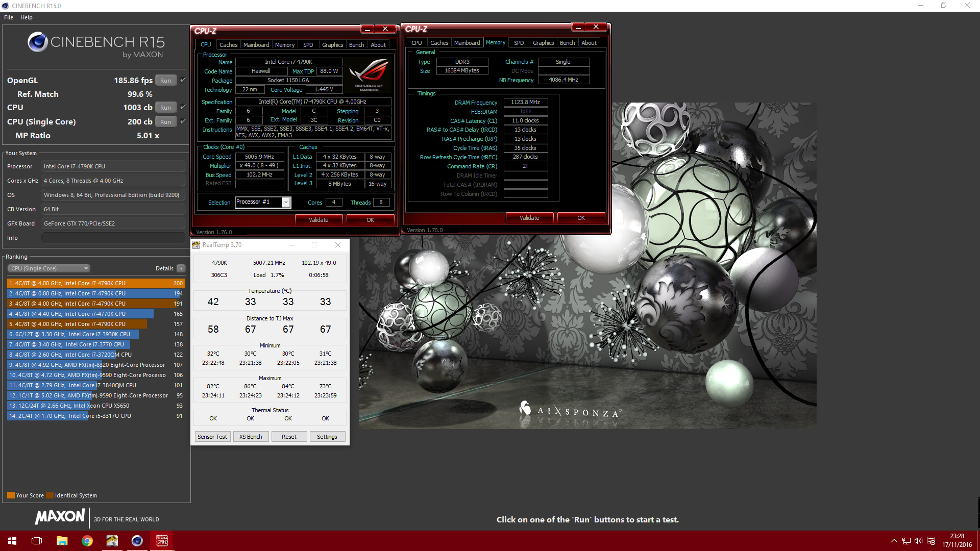980x551 pixels.
Task: Open About tab in left CPU-Z window
Action: pyautogui.click(x=378, y=45)
